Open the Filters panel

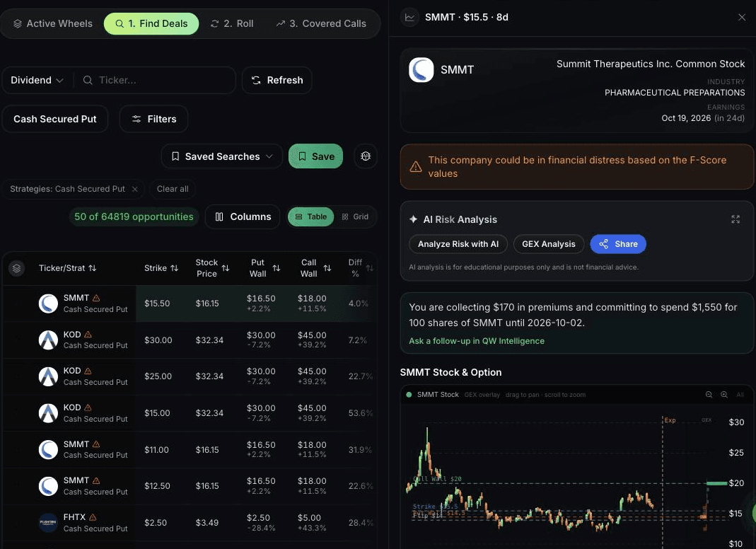pos(153,119)
